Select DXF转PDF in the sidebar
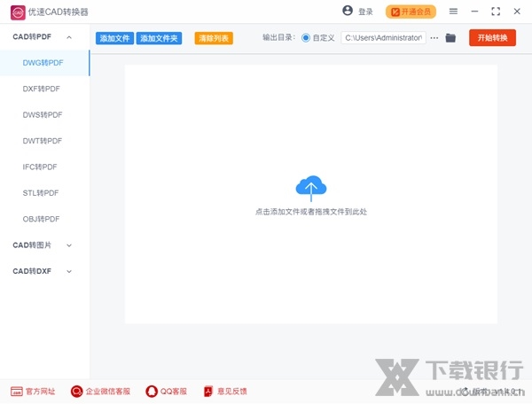The image size is (532, 404). 42,89
